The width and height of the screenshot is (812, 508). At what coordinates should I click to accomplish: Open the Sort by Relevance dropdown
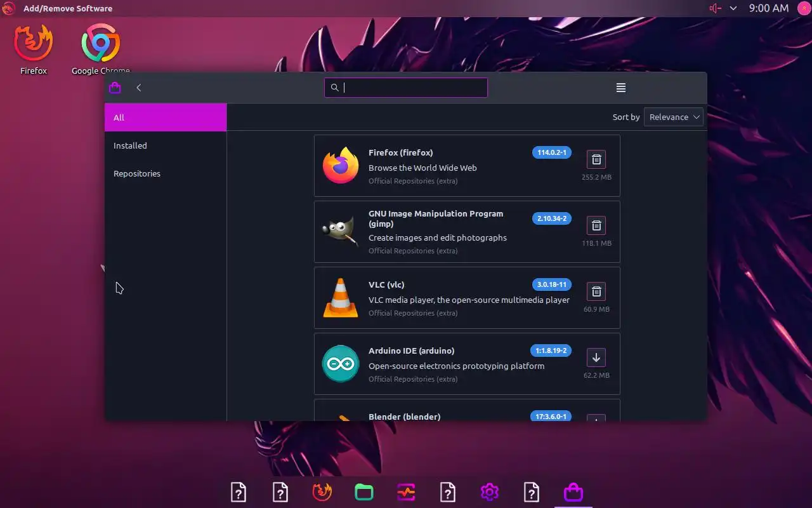[673, 117]
